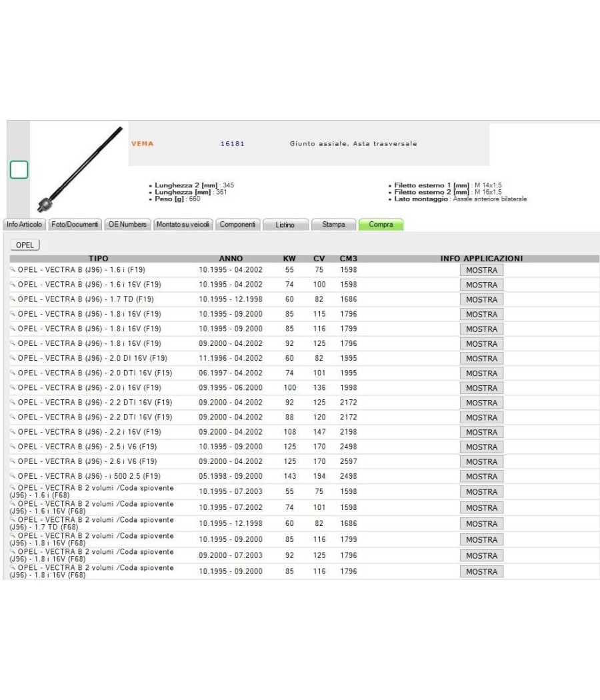The image size is (600, 700).
Task: Open the tie rod product thumbnail
Action: click(79, 169)
